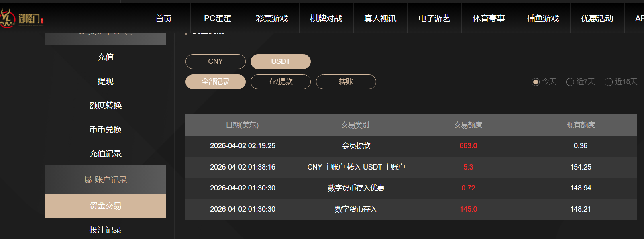
Task: Open 投注记录 betting records
Action: (106, 229)
